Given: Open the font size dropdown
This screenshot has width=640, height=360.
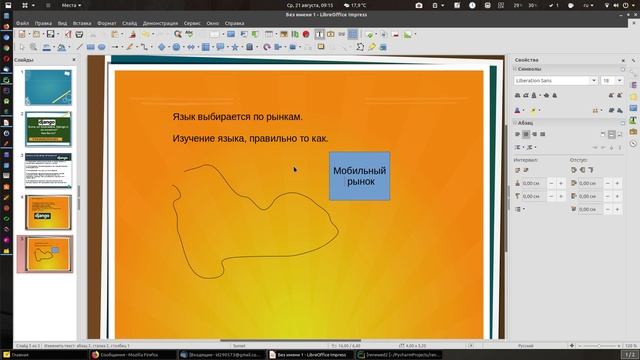Looking at the screenshot, I should point(619,80).
